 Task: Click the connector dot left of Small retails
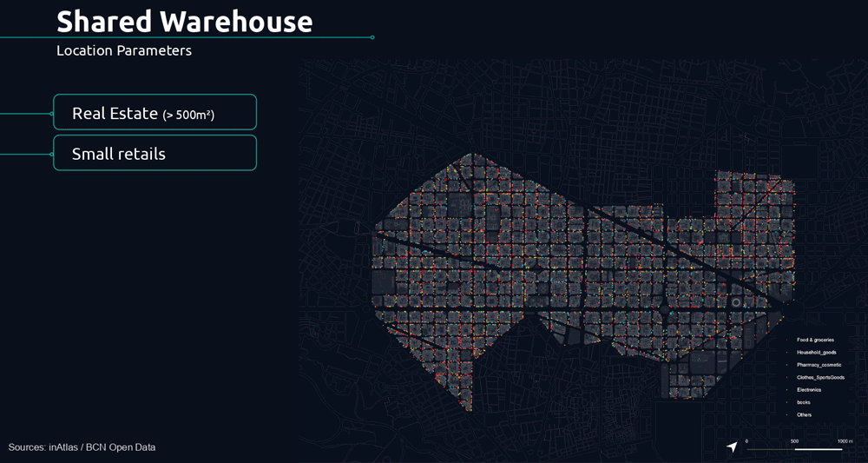click(x=52, y=155)
